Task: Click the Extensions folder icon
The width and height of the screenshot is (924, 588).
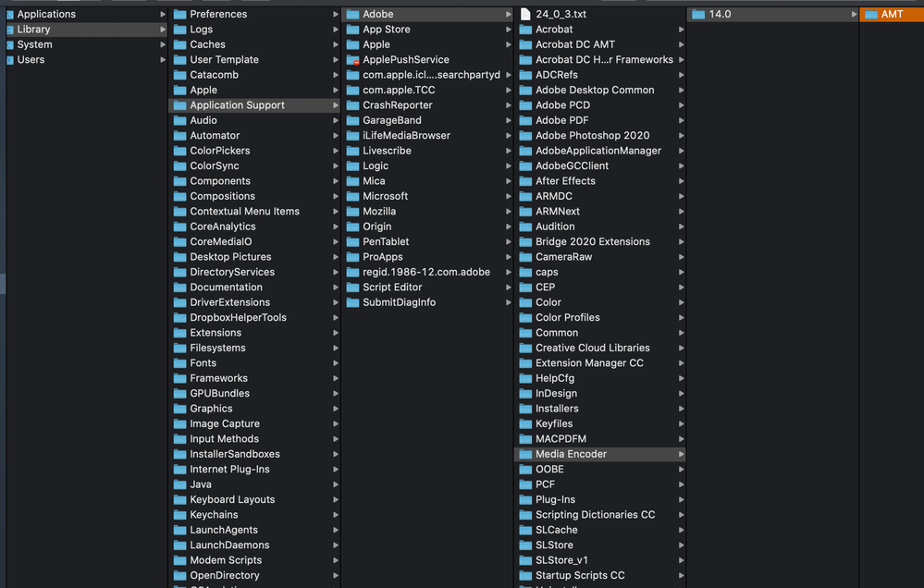Action: point(179,333)
